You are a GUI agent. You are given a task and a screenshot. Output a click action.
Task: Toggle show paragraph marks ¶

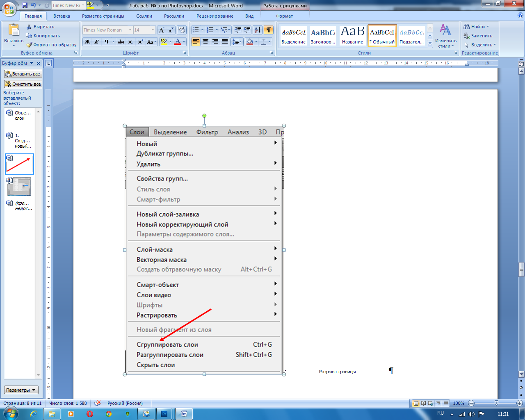pyautogui.click(x=269, y=30)
